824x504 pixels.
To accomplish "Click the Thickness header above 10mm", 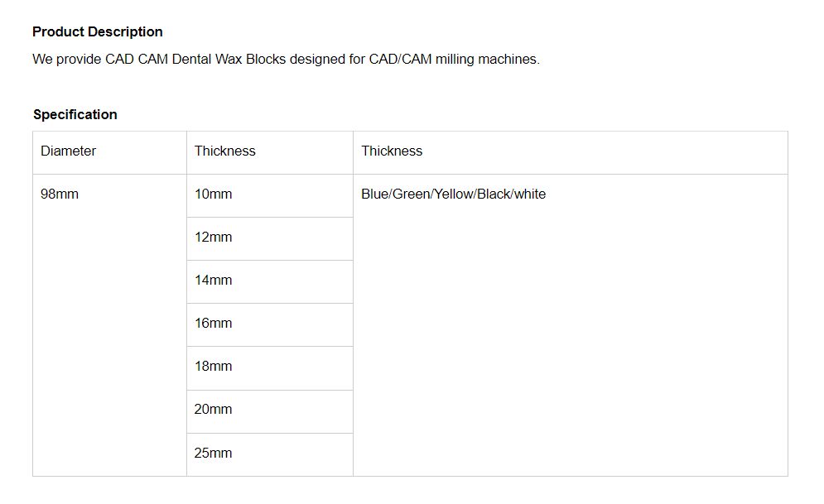I will click(x=225, y=151).
